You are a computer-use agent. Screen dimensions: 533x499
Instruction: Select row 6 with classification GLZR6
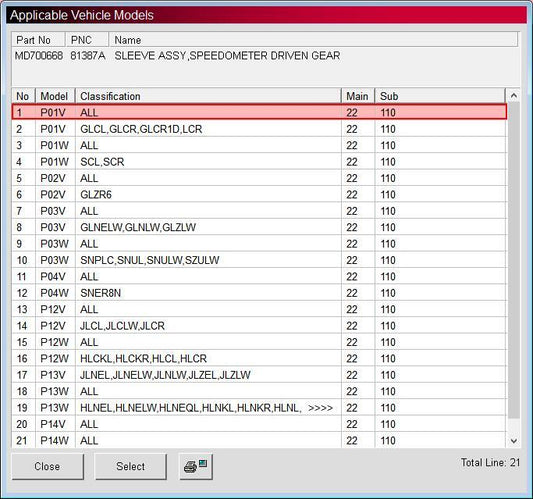click(259, 195)
